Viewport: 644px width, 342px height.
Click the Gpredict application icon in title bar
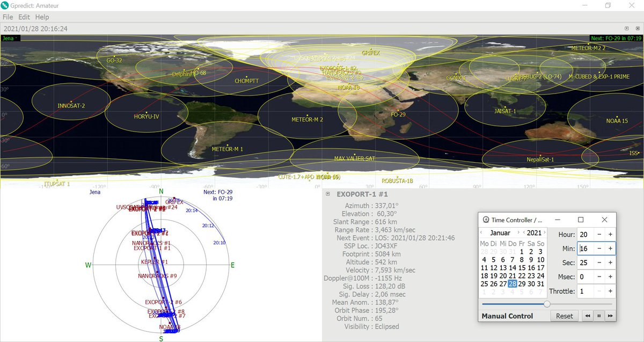(6, 5)
